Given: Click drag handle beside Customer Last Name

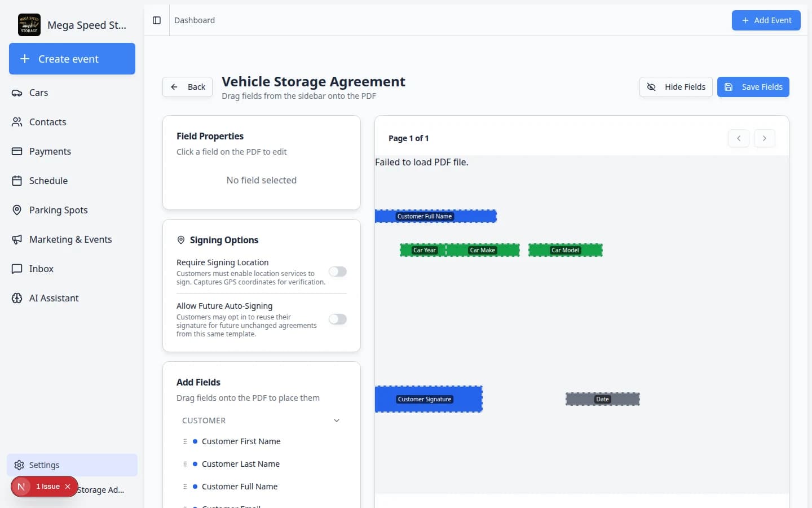Looking at the screenshot, I should [x=185, y=464].
